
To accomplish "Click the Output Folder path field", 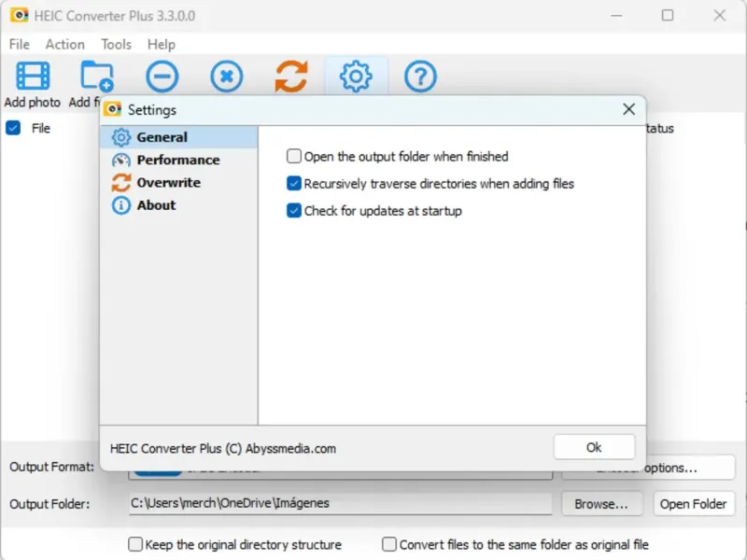I will [x=340, y=503].
